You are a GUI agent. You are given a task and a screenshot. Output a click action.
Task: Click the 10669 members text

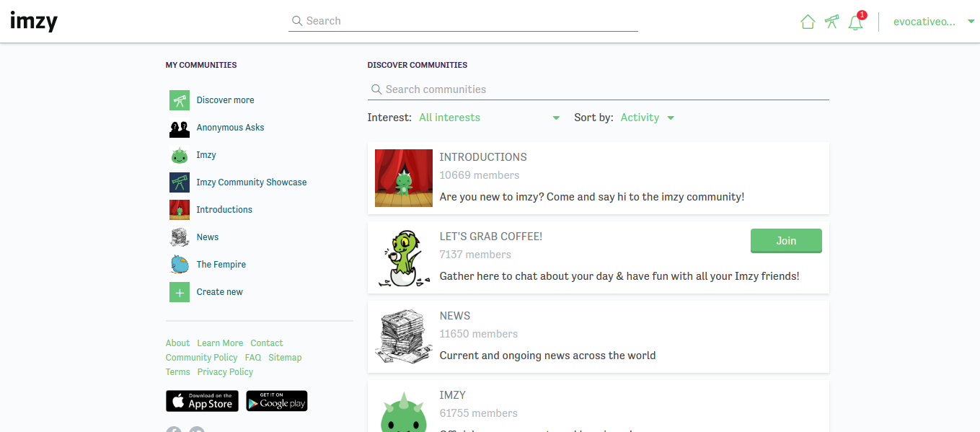[480, 175]
